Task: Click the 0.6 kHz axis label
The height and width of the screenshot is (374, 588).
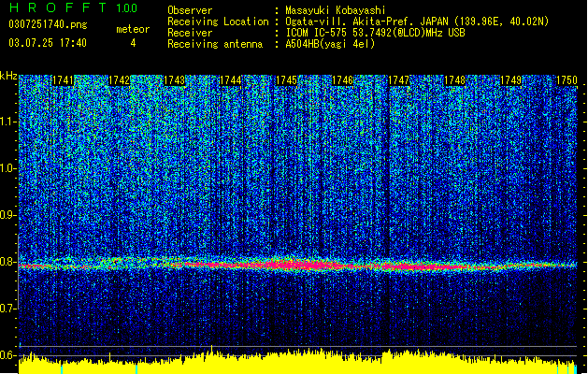Action: [x=8, y=355]
